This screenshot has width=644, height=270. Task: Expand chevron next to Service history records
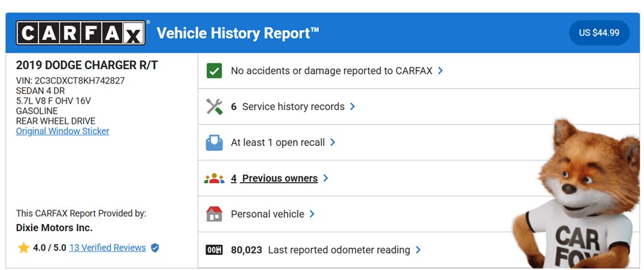pyautogui.click(x=352, y=107)
